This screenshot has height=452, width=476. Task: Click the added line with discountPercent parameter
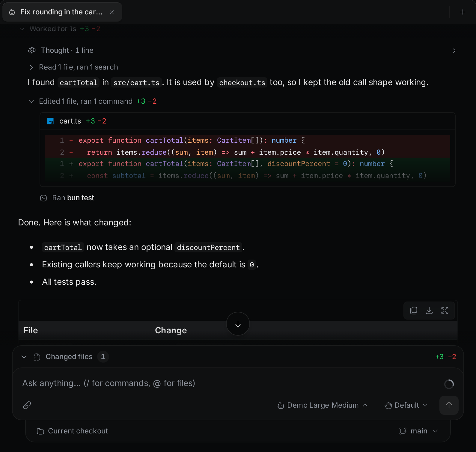(248, 164)
